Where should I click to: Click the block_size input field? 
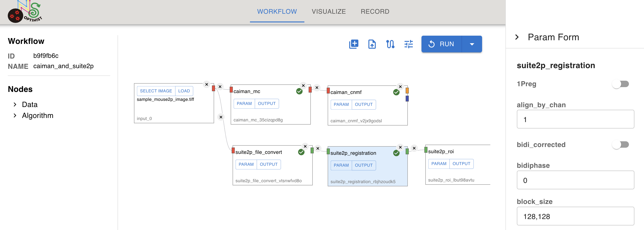575,216
